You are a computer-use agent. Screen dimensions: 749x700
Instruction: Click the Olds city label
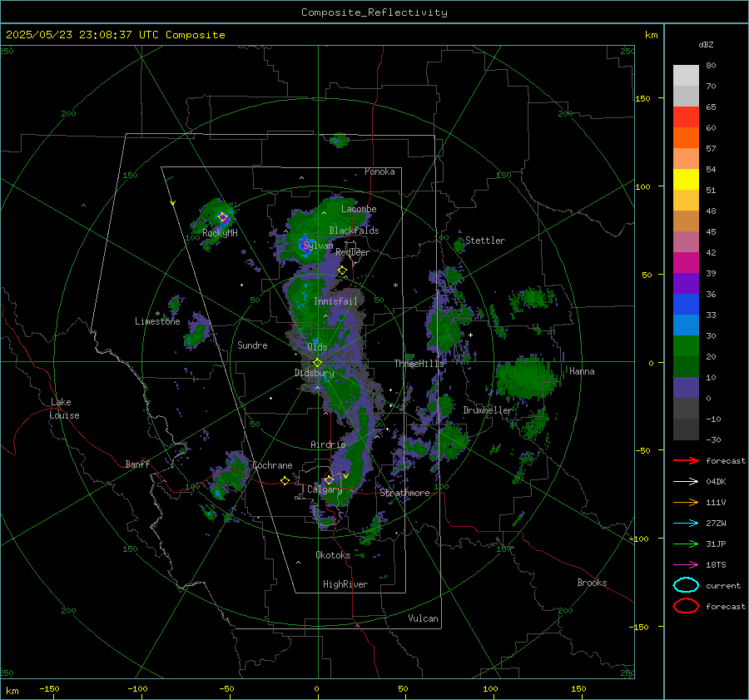(x=317, y=347)
